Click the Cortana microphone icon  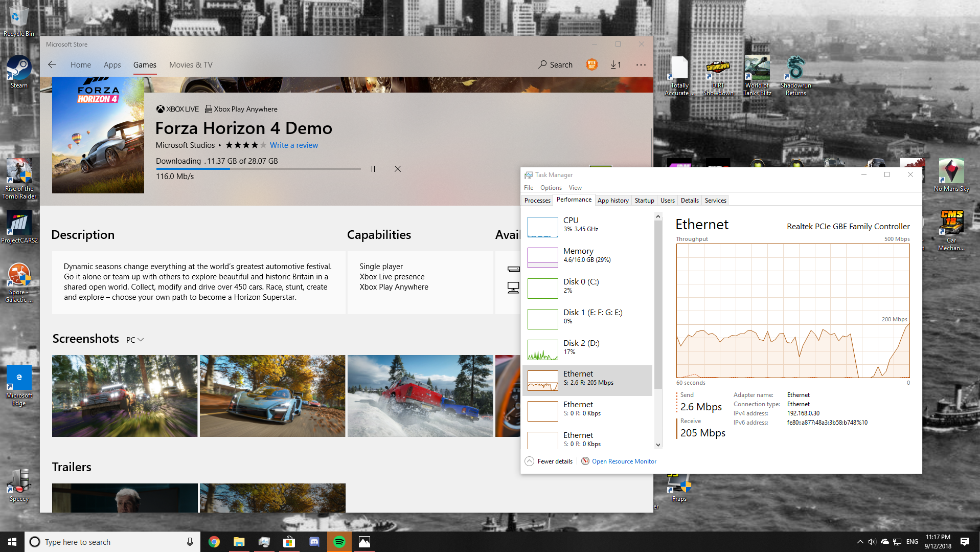click(x=190, y=542)
